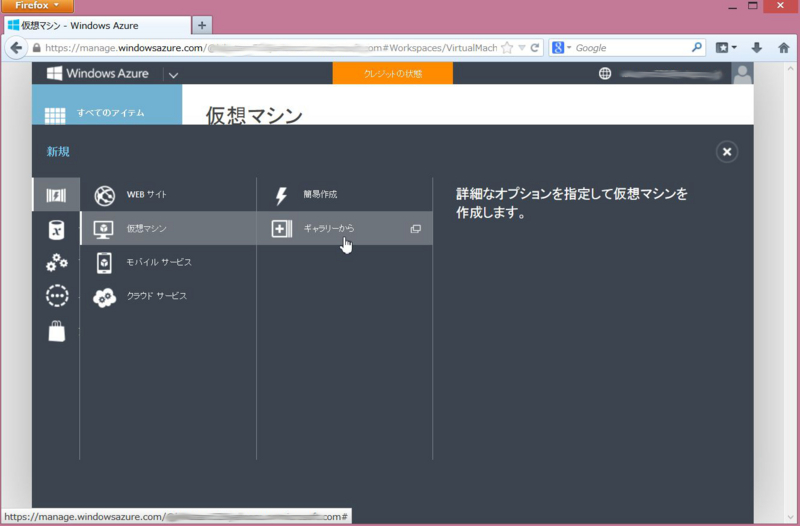Open the URL history dropdown arrow

[521, 48]
